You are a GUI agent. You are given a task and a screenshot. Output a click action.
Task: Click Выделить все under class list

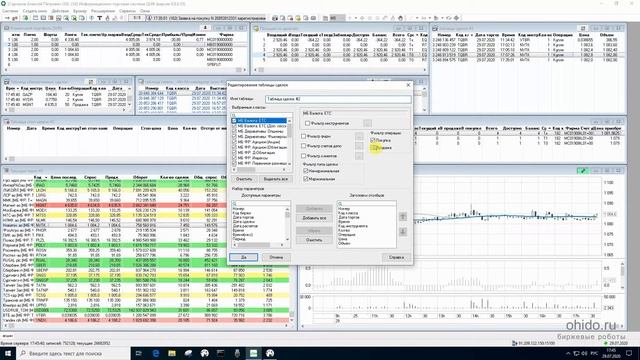(x=276, y=179)
